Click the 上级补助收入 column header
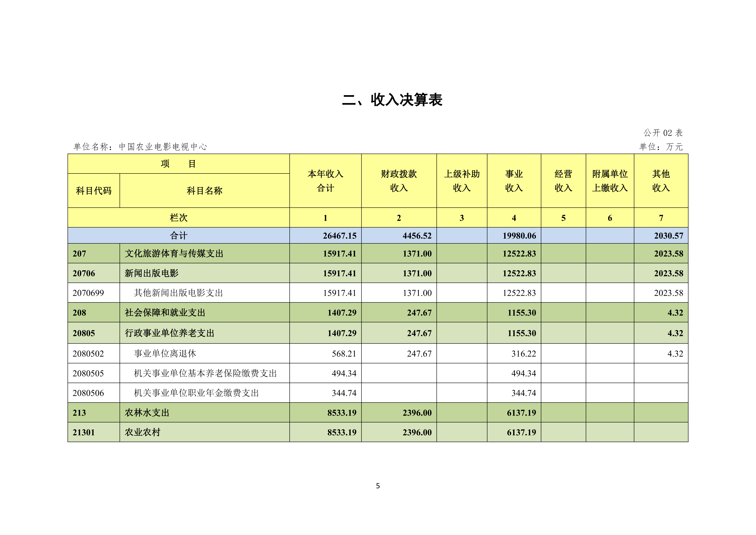756x535 pixels. point(462,181)
